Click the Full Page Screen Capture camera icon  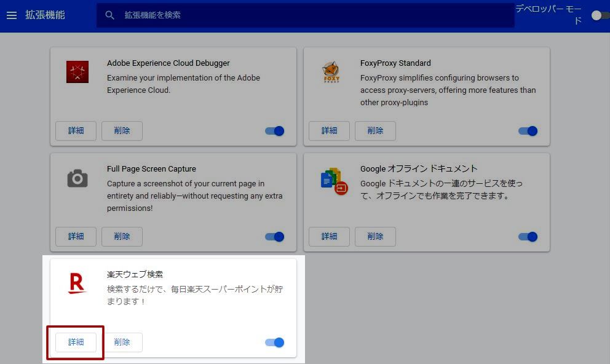77,178
